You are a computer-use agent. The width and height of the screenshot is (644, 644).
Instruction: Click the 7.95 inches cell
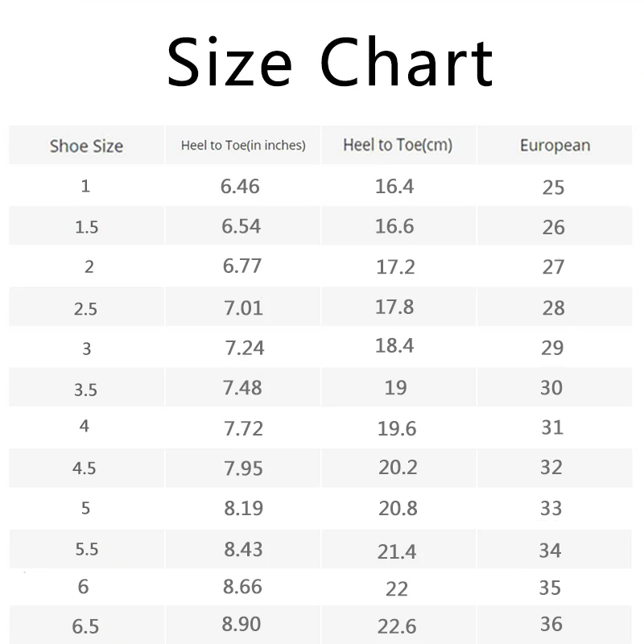pos(243,469)
